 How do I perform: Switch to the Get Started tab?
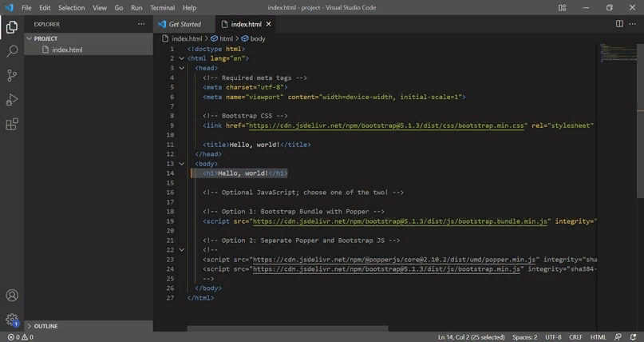(x=184, y=24)
